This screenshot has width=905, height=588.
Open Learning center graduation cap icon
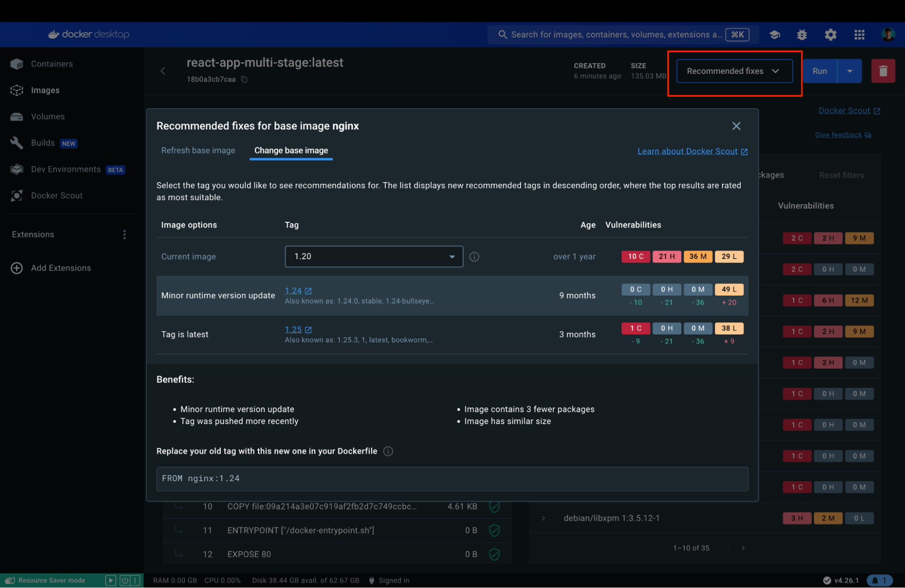point(774,34)
